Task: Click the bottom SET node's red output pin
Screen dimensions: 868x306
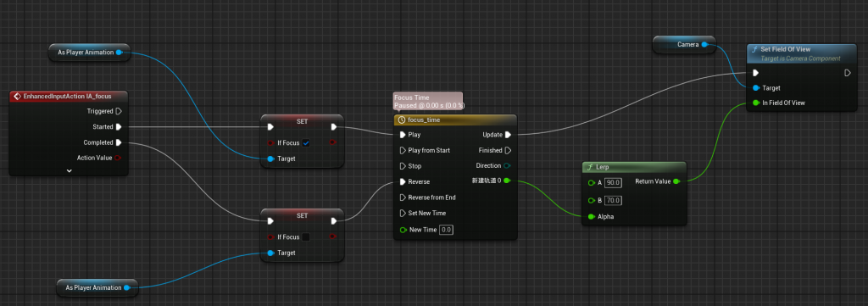Action: click(332, 236)
